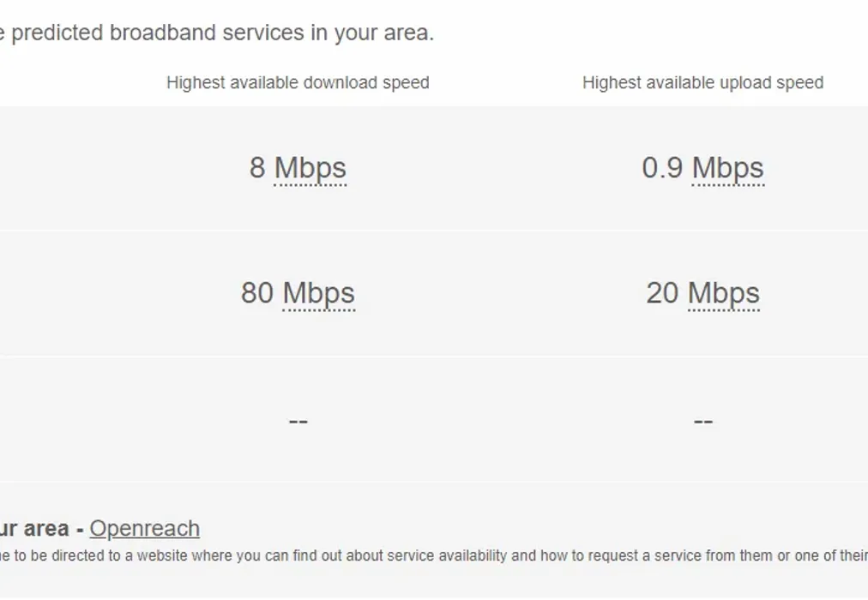Screen dimensions: 868x600
Task: Click the bold 'area -' heading text
Action: point(47,528)
